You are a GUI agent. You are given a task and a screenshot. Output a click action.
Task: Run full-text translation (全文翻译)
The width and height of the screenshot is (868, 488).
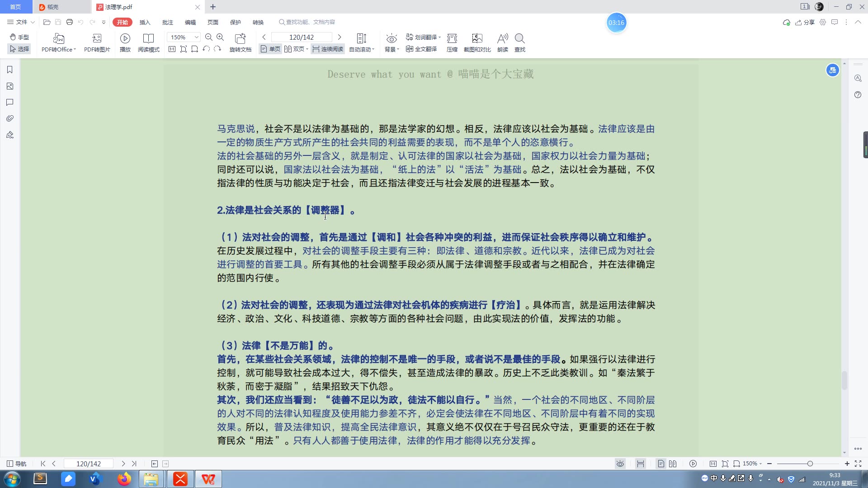pos(421,49)
